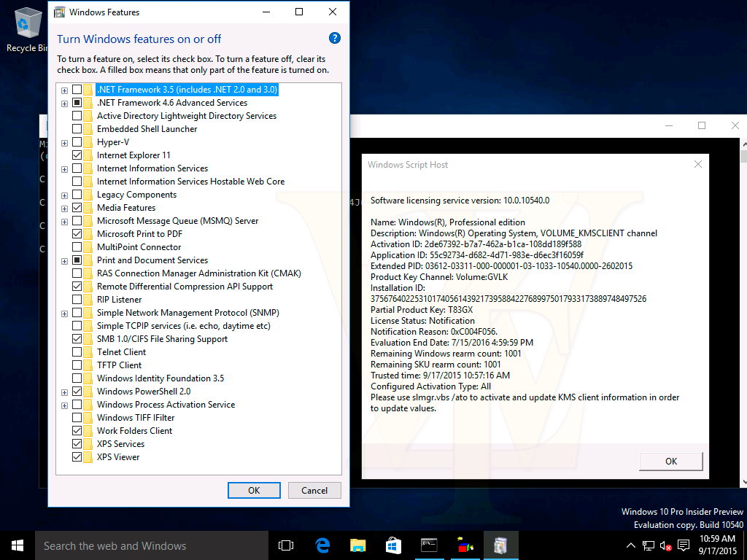Disable SMB 1.0/CIFS File Sharing Support

click(x=77, y=339)
